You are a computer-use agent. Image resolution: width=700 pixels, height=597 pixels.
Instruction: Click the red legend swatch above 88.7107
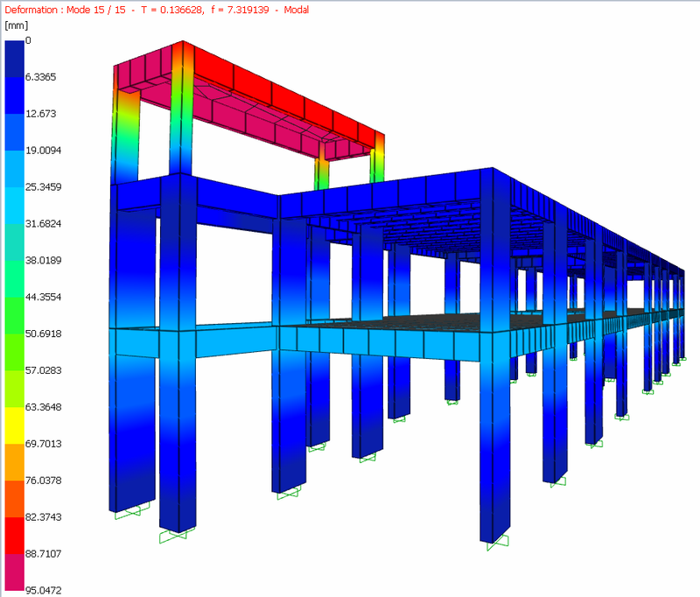click(x=14, y=536)
